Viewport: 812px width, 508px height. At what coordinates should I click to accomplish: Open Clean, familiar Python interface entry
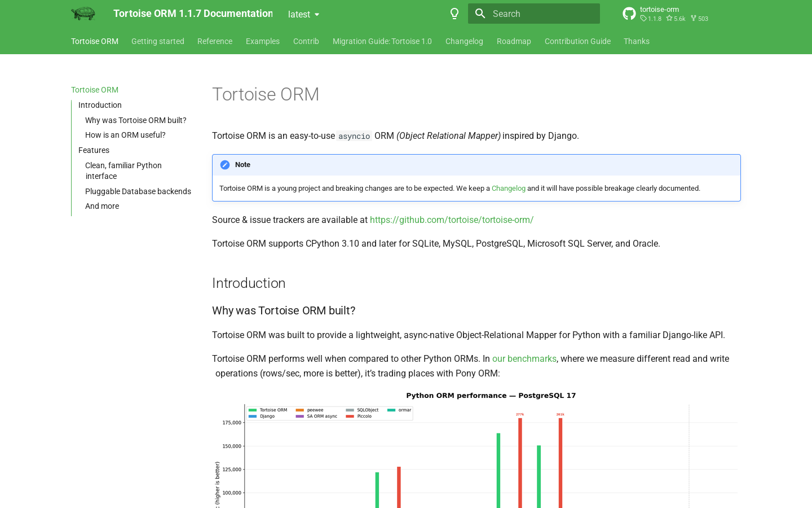(x=123, y=170)
